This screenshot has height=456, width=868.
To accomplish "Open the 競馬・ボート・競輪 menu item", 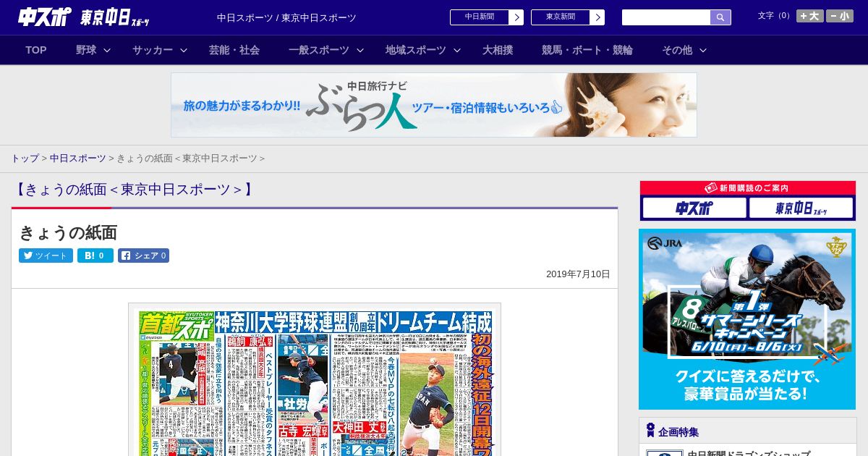I will [587, 50].
